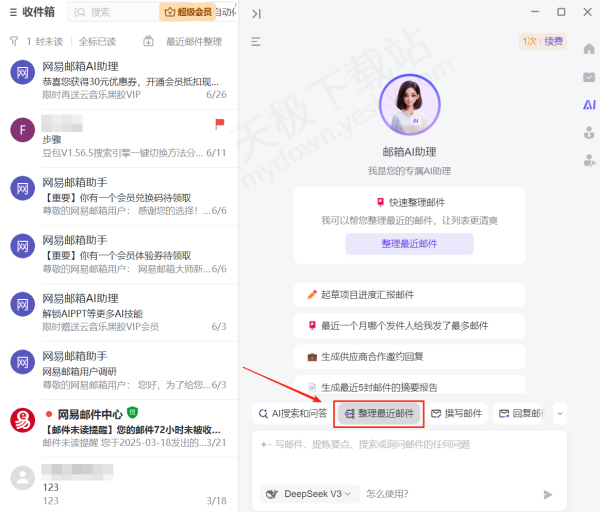The width and height of the screenshot is (600, 512).
Task: Select 起草项目进度汇报邮件 suggestion
Action: coord(366,295)
